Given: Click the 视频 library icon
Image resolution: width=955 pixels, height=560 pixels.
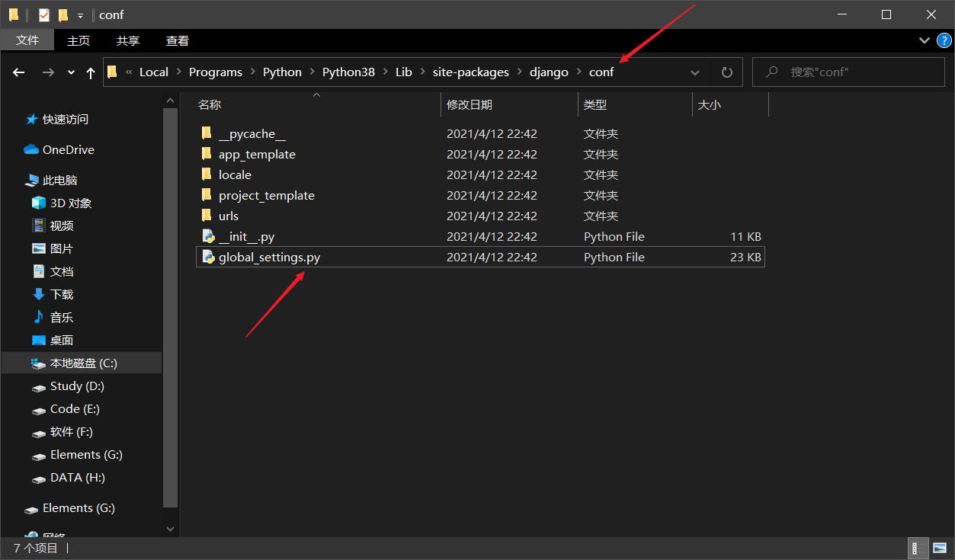Looking at the screenshot, I should click(39, 226).
